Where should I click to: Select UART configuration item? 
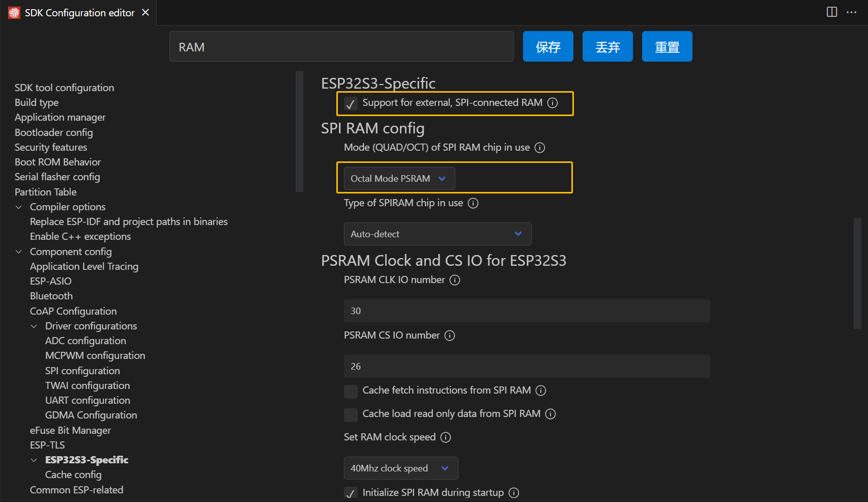(88, 401)
